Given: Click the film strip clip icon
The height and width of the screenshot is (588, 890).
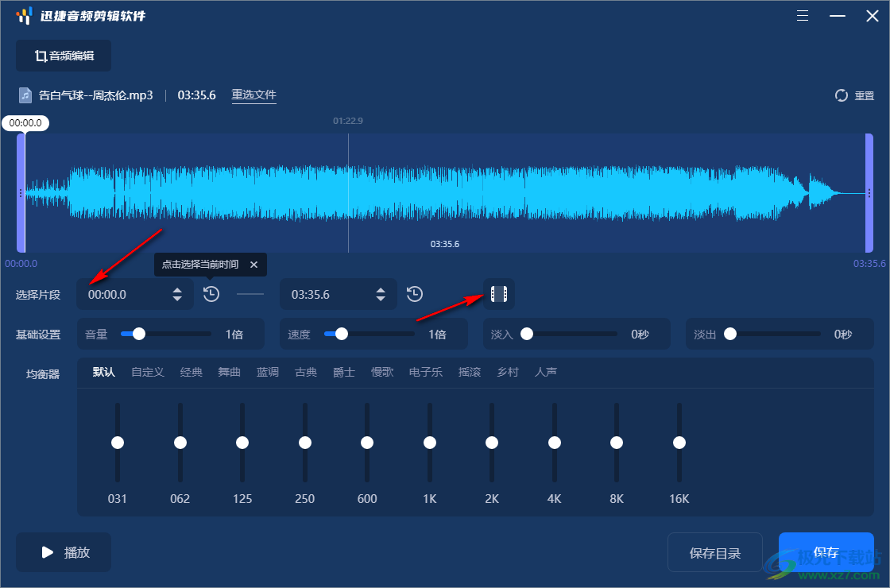Looking at the screenshot, I should point(499,294).
